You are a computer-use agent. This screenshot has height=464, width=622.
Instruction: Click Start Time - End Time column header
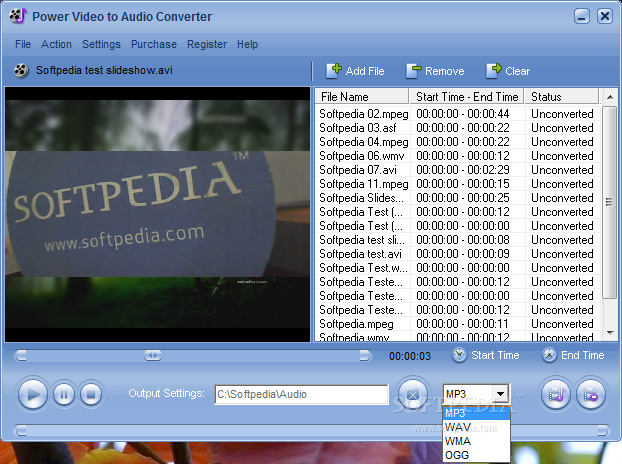coord(467,97)
